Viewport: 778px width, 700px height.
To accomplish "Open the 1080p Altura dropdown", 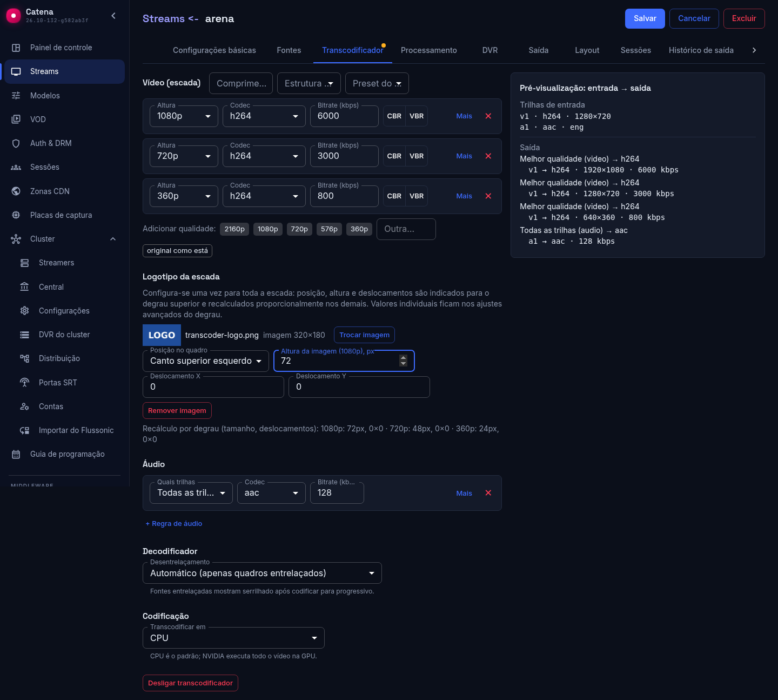I will click(x=184, y=116).
